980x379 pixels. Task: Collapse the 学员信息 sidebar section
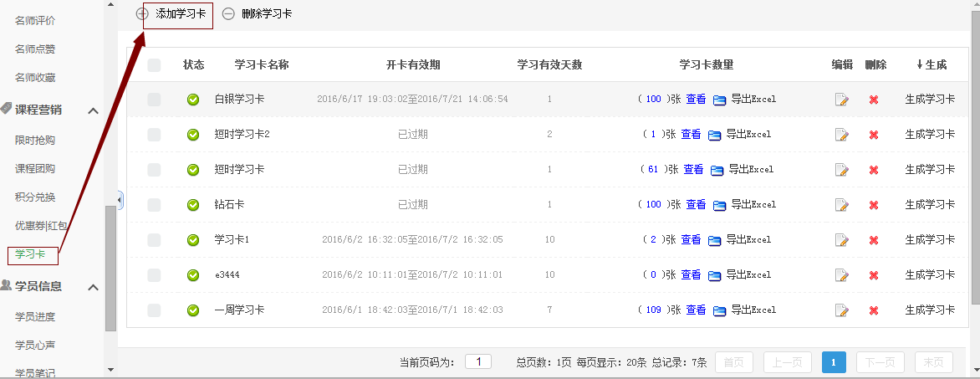click(x=94, y=287)
